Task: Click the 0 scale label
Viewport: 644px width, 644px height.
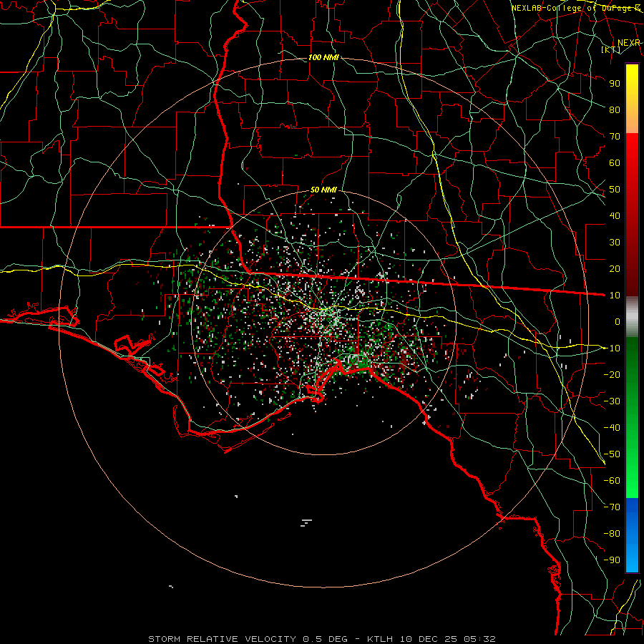Action: tap(618, 321)
